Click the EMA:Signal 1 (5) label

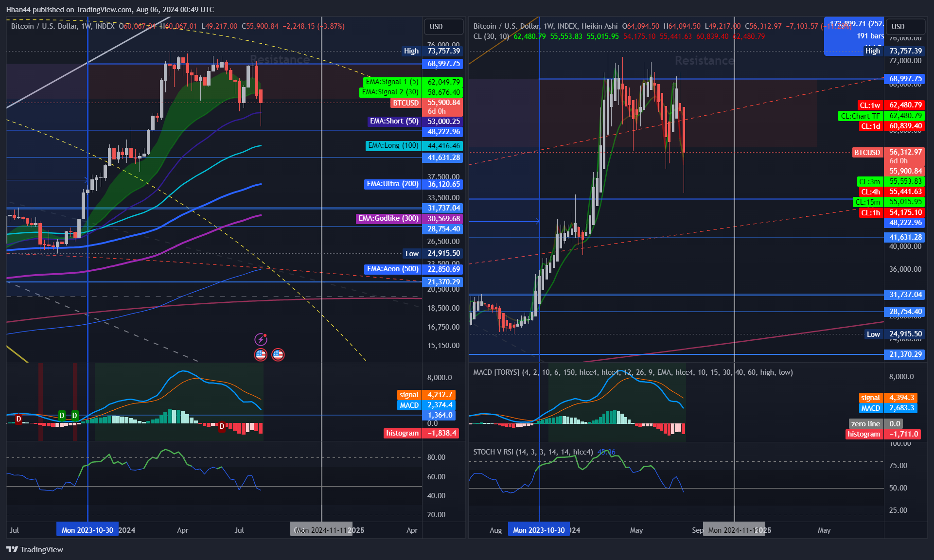click(x=413, y=82)
